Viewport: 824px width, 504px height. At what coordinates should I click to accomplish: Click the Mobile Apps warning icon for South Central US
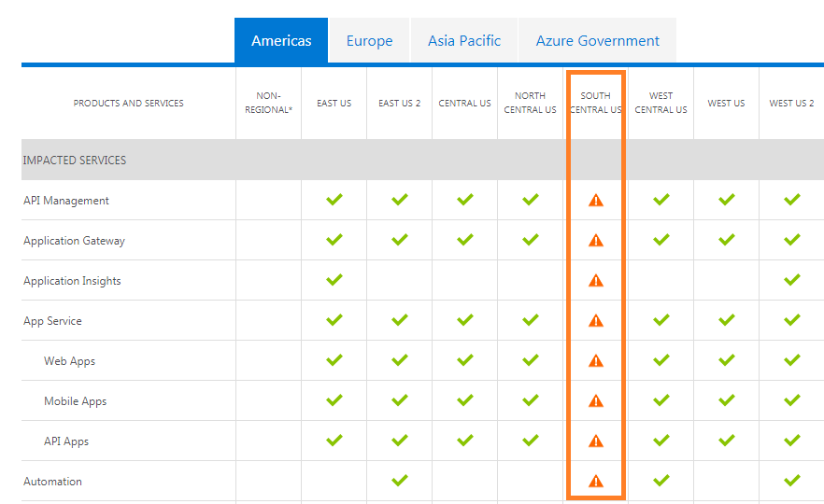[x=596, y=401]
